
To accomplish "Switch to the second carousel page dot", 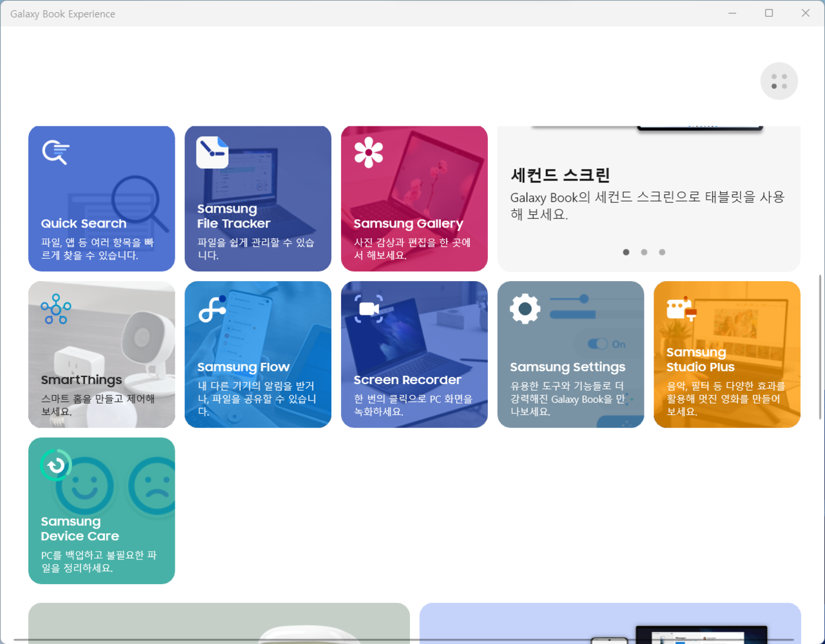I will 644,252.
